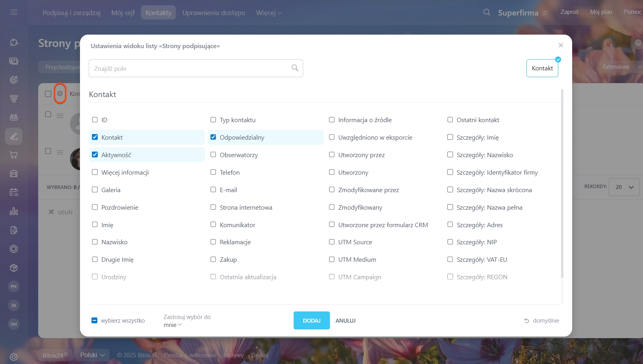The width and height of the screenshot is (643, 364).
Task: Open the settings gear at the sidebar bottom
Action: [x=14, y=357]
